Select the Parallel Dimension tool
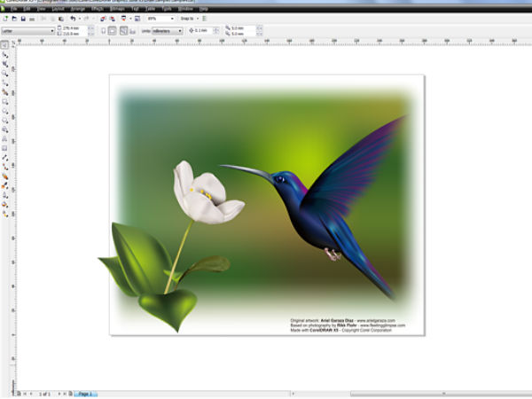The image size is (532, 399). [4, 158]
